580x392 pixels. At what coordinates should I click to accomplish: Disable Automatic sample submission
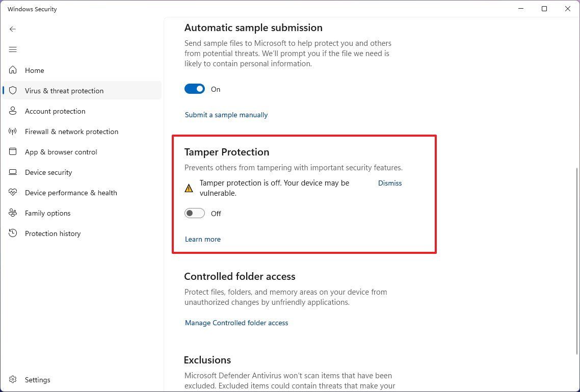(194, 89)
